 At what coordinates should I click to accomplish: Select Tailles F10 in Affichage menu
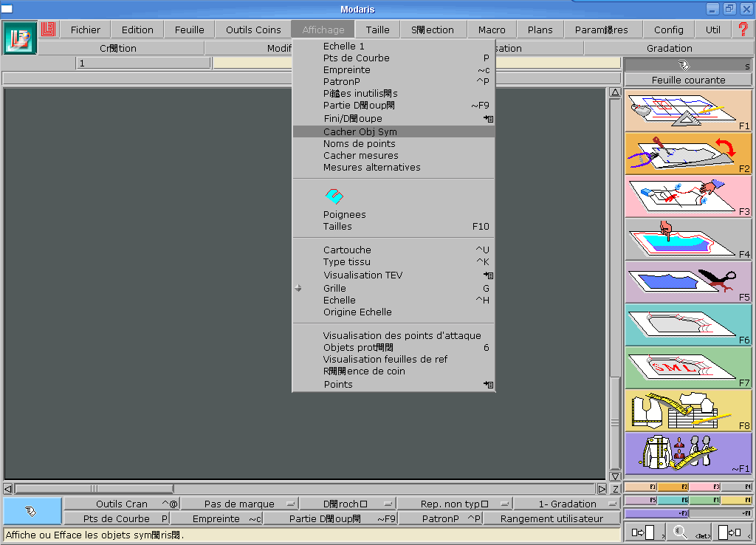coord(394,226)
